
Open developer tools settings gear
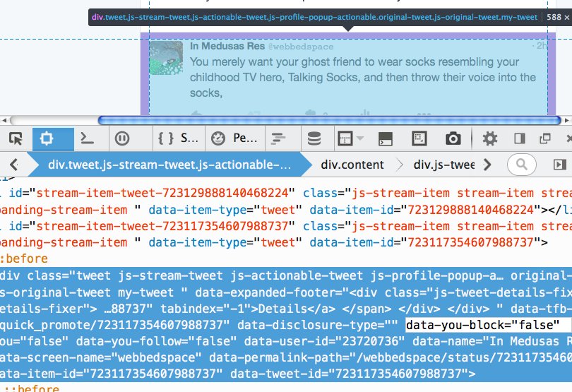click(489, 138)
